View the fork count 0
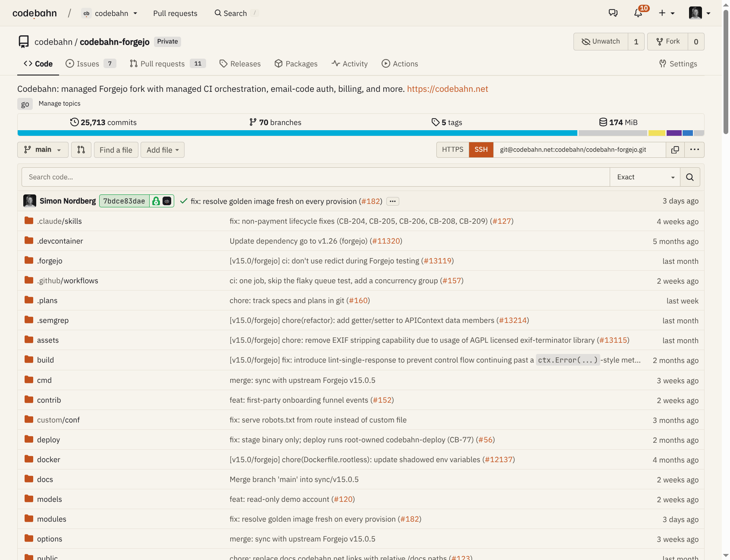This screenshot has height=560, width=730. tap(696, 41)
